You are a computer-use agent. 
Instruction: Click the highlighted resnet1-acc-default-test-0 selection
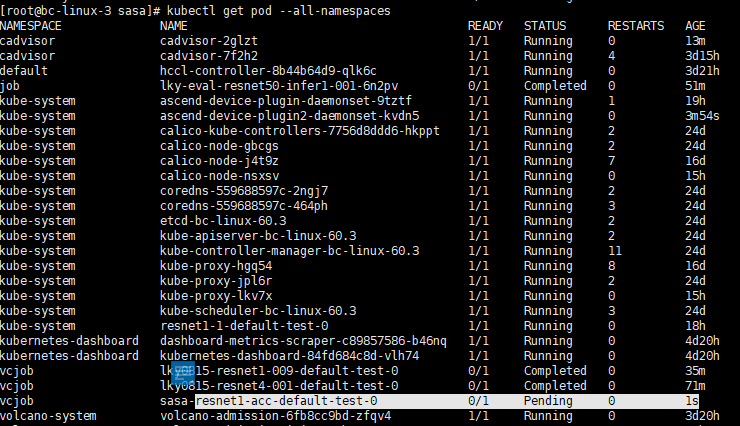point(446,401)
